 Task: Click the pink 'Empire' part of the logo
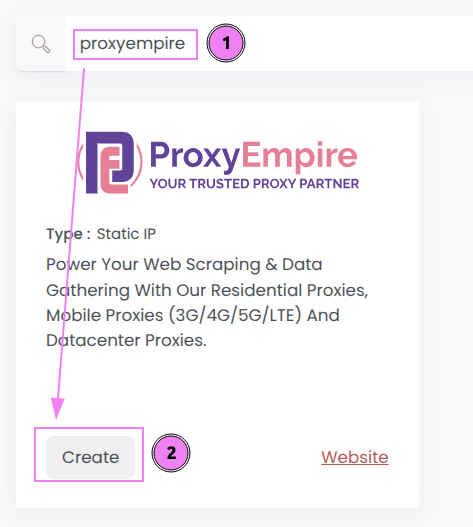pos(300,155)
